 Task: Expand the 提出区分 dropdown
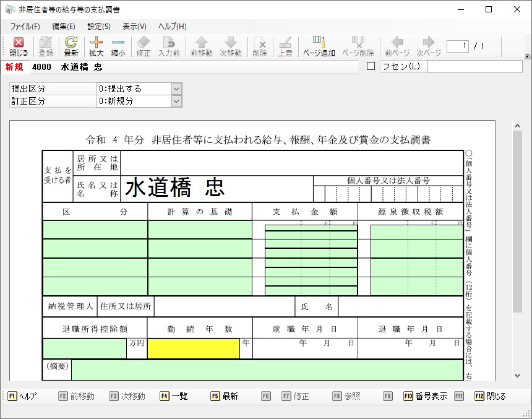[176, 89]
